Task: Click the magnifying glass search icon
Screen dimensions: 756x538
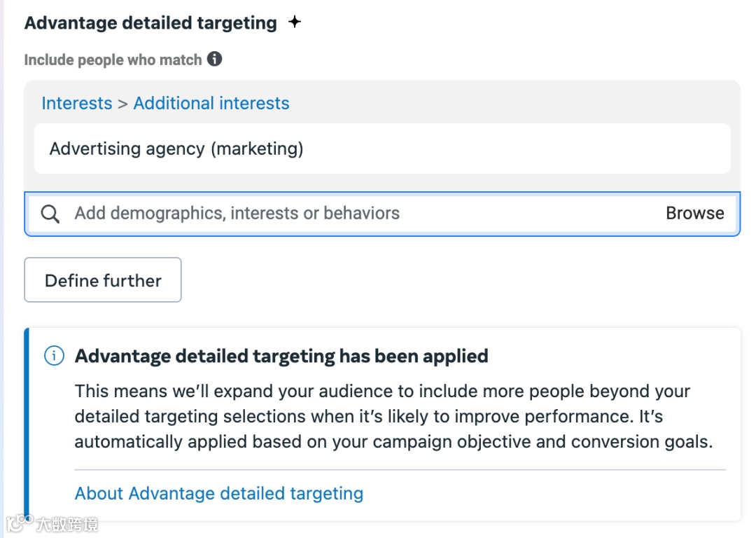Action: (50, 214)
